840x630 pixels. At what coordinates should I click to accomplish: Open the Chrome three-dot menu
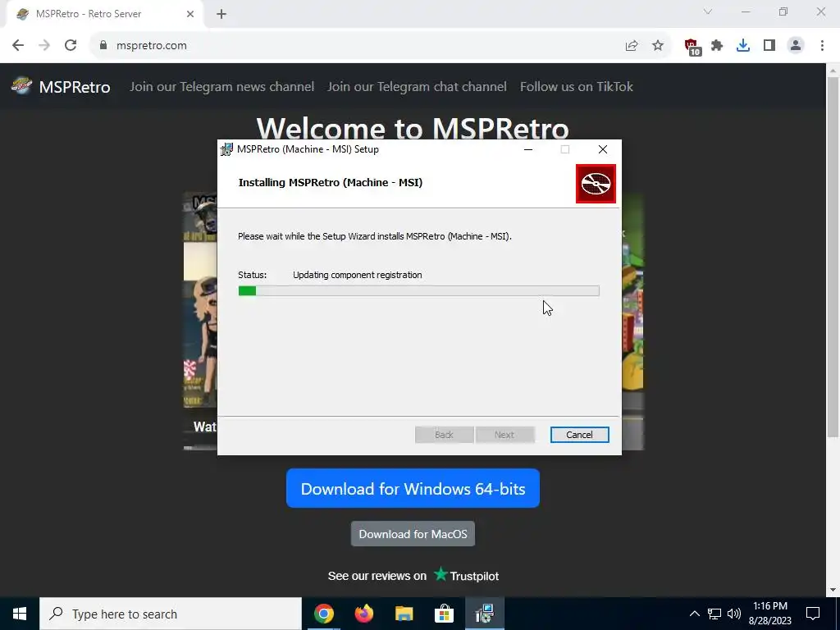click(x=822, y=46)
